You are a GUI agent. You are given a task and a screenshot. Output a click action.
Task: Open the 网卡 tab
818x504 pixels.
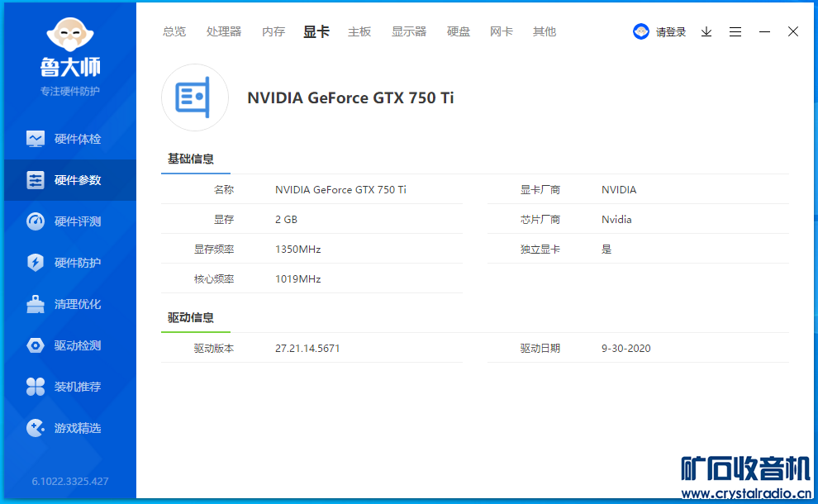pyautogui.click(x=502, y=32)
